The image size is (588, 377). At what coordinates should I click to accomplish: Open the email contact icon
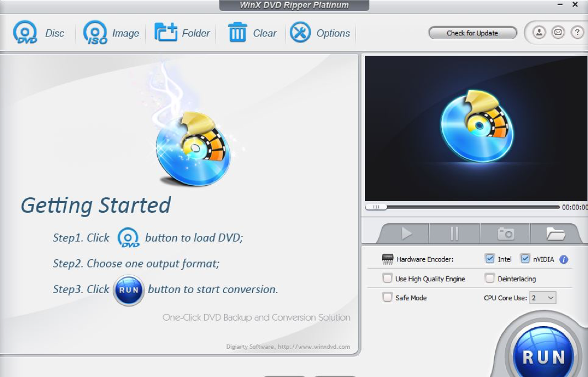tap(558, 33)
